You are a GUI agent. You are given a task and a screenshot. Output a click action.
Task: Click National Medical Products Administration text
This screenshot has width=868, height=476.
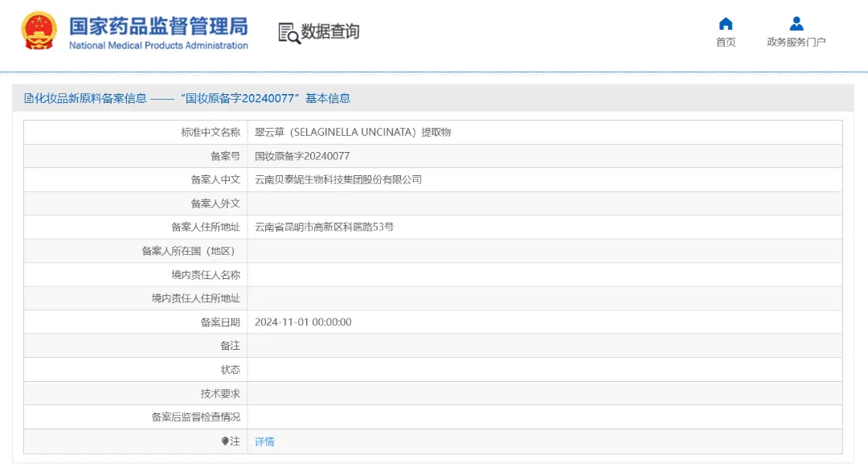tap(158, 46)
